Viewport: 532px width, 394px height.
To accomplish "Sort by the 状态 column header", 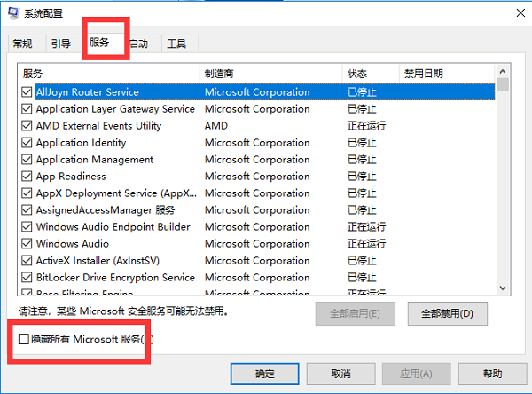I will (x=371, y=74).
